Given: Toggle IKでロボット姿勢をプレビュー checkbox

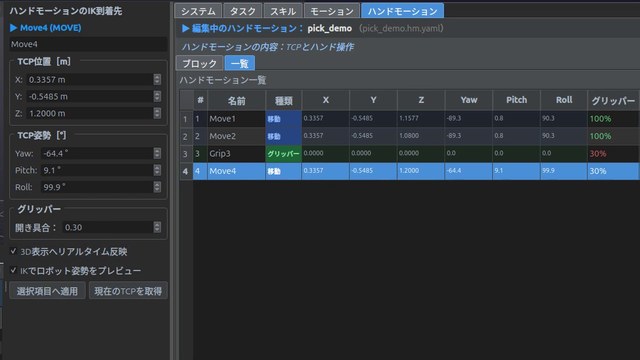Looking at the screenshot, I should (13, 270).
